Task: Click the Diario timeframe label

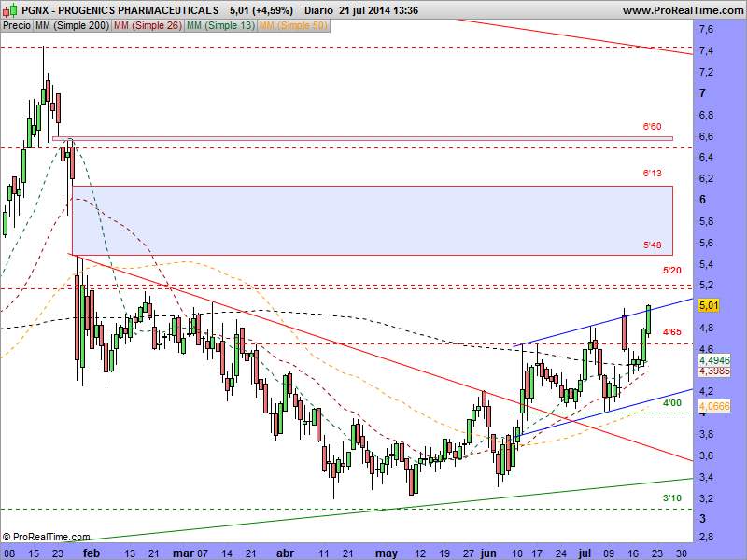Action: coord(318,10)
